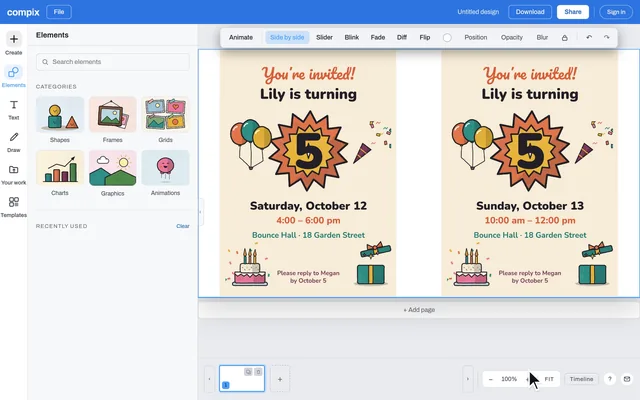Click the Untitled design title
This screenshot has width=640, height=400.
(x=478, y=12)
